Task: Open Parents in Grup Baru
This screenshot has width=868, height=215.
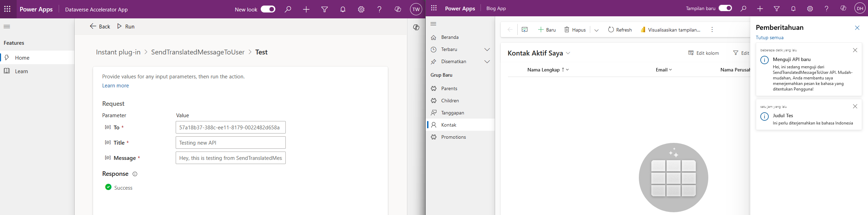Action: pyautogui.click(x=460, y=88)
